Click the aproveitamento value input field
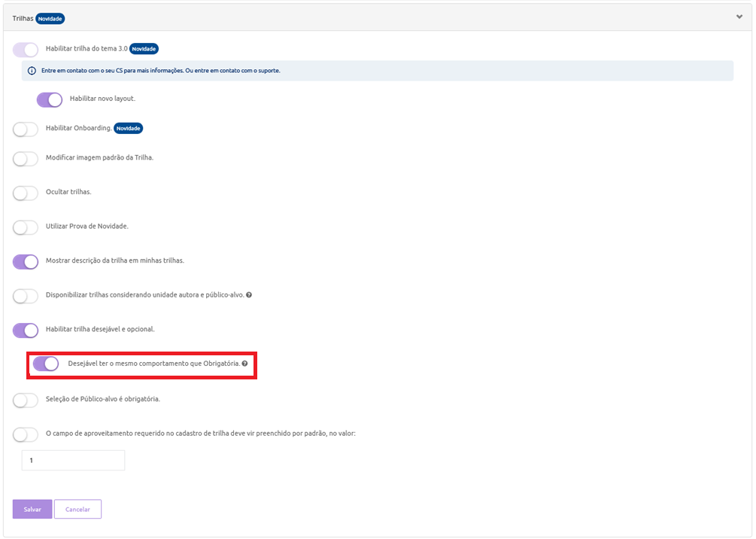Screen dimensions: 756x539 [x=73, y=460]
